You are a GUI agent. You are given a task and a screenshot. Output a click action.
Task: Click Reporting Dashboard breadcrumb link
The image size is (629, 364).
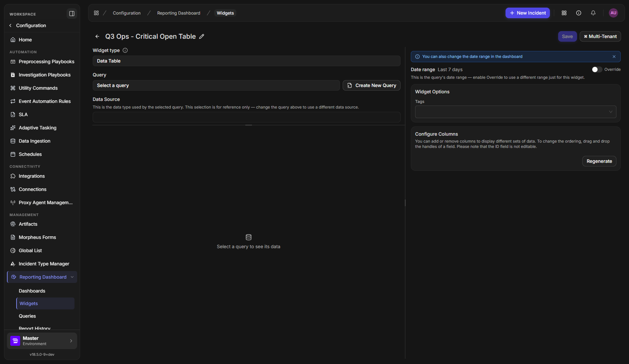point(179,13)
